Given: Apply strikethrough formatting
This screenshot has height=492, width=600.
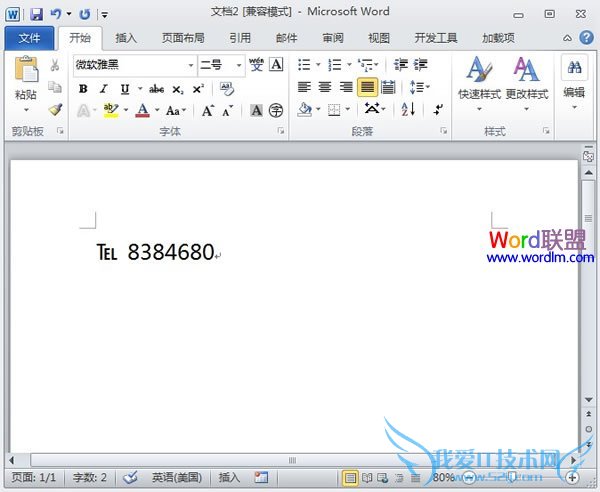Looking at the screenshot, I should 156,88.
